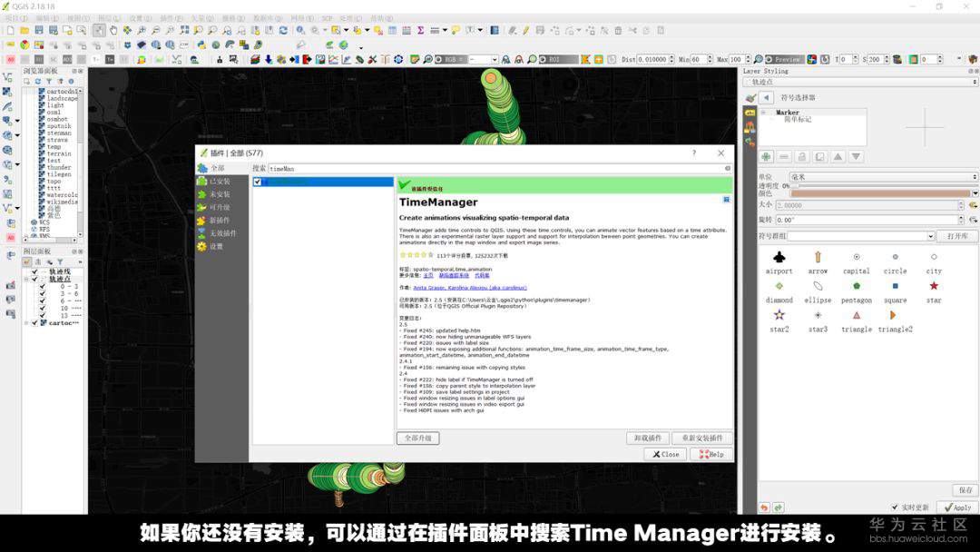The width and height of the screenshot is (980, 552).
Task: Click the plugin search input field
Action: 499,169
